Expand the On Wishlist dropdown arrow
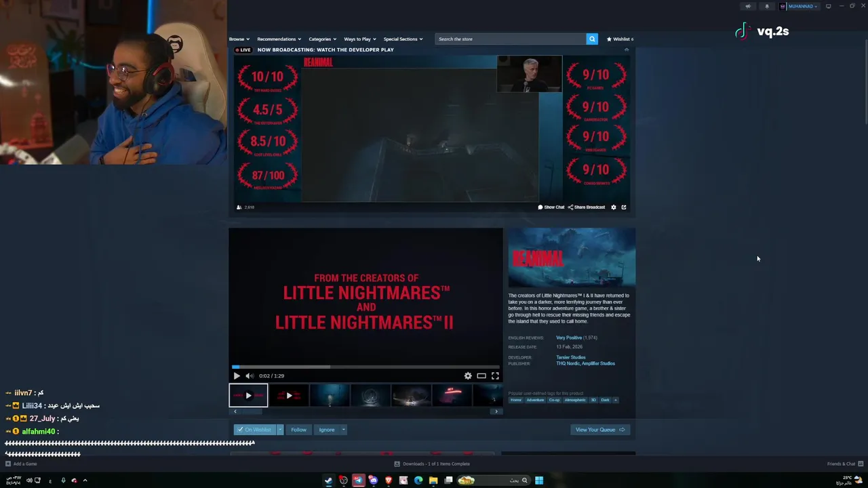This screenshot has height=488, width=868. click(279, 430)
